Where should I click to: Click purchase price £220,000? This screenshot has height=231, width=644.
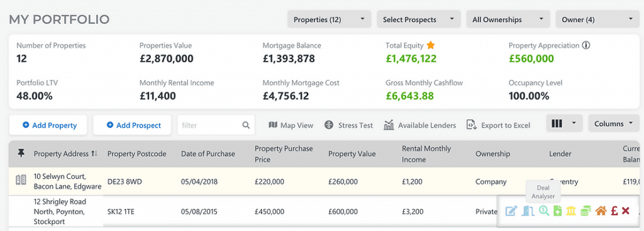[x=269, y=181]
